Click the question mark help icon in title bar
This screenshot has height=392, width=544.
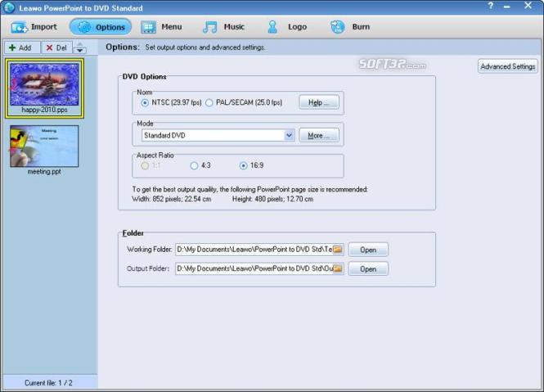491,7
